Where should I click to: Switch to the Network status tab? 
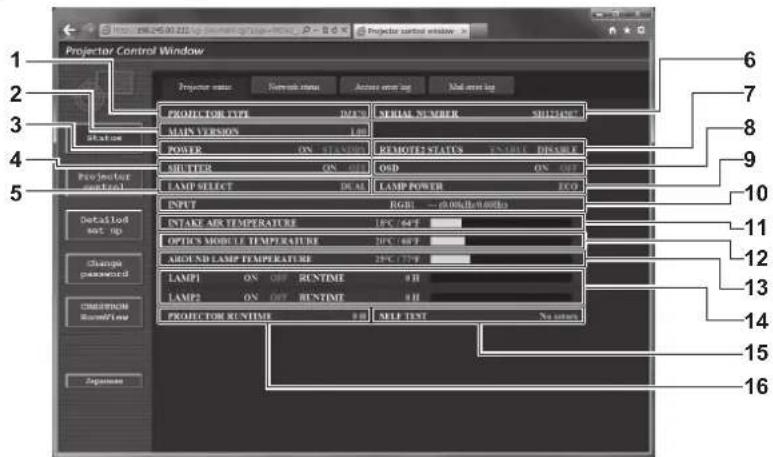point(294,87)
